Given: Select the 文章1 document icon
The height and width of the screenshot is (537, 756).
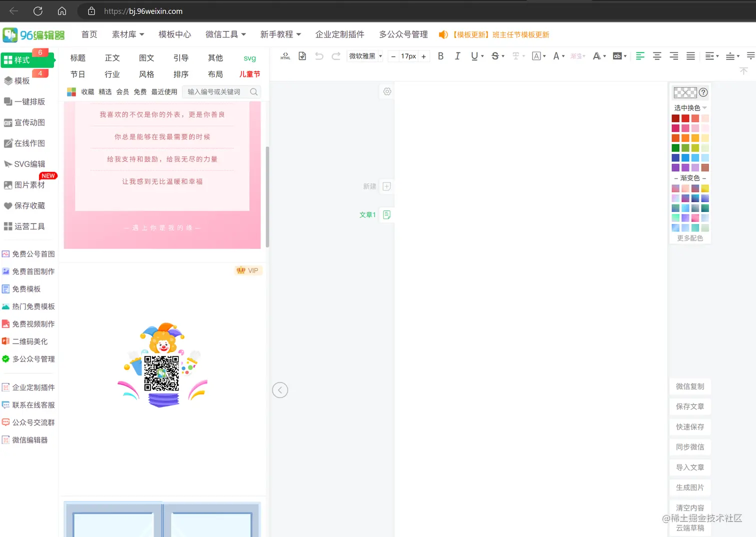Looking at the screenshot, I should [386, 214].
